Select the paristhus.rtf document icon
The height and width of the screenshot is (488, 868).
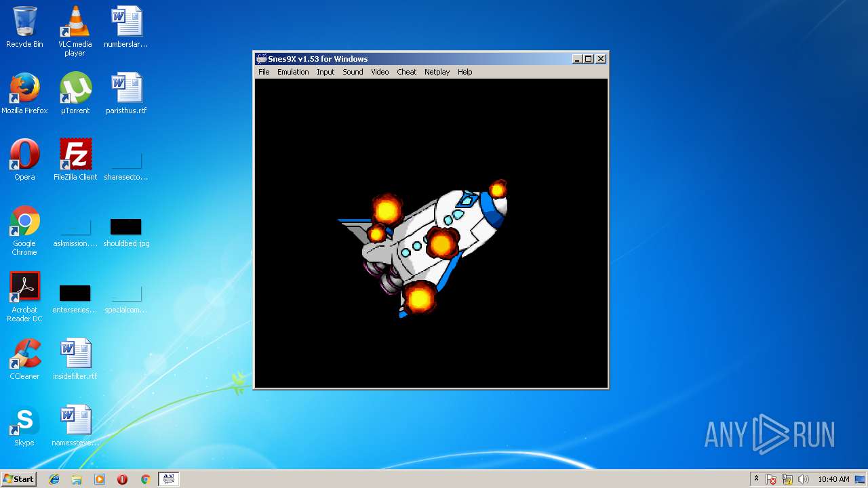(126, 94)
